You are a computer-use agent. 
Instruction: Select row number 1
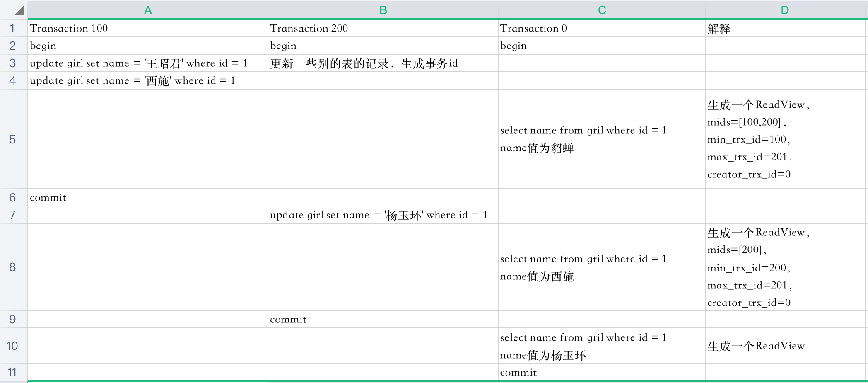click(12, 28)
